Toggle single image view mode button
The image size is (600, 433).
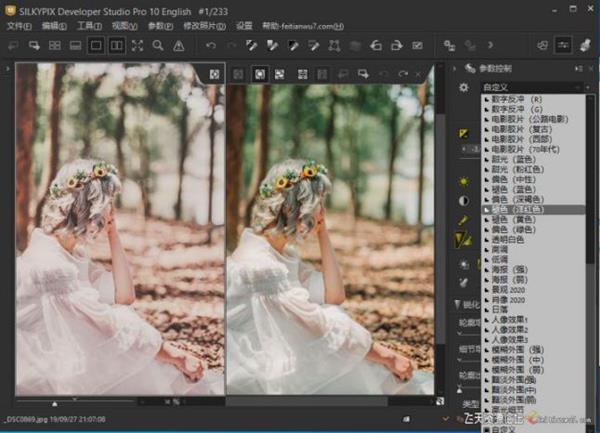[x=96, y=46]
